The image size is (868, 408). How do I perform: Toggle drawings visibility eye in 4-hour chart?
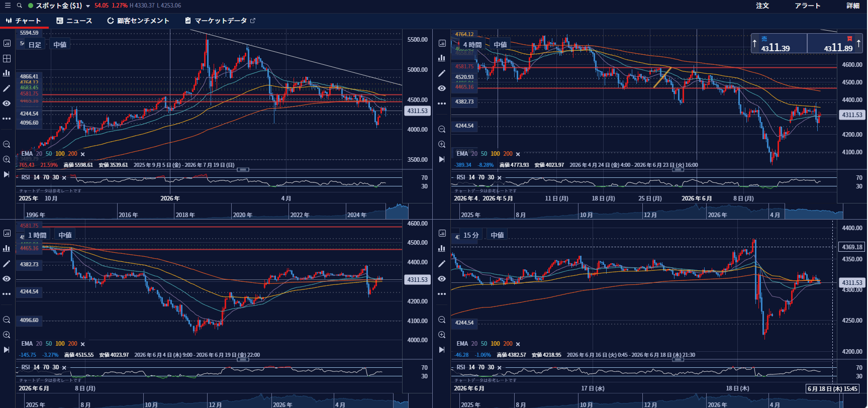(x=442, y=88)
